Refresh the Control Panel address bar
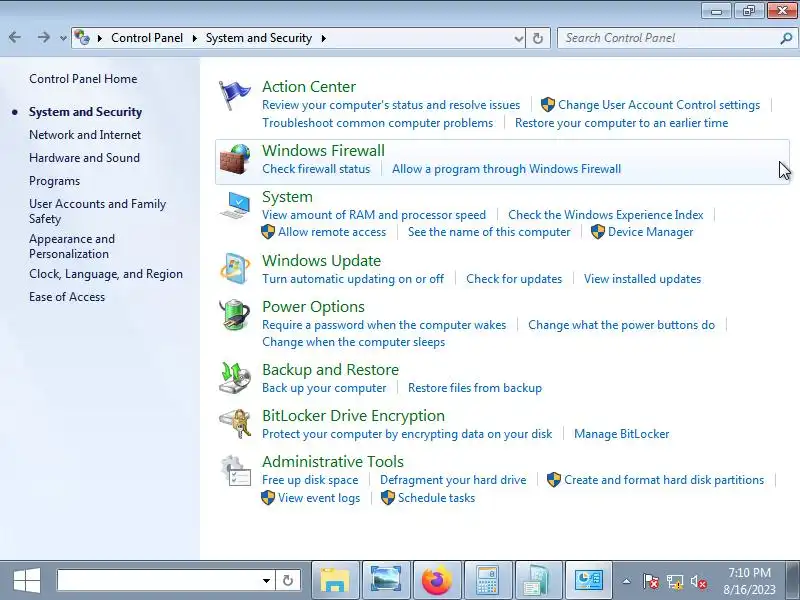800x600 pixels. [x=538, y=38]
